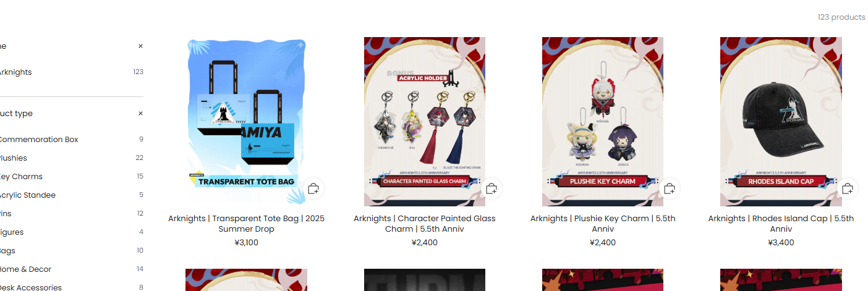Image resolution: width=868 pixels, height=291 pixels.
Task: Select the Desk Accessories filter option
Action: (72, 287)
